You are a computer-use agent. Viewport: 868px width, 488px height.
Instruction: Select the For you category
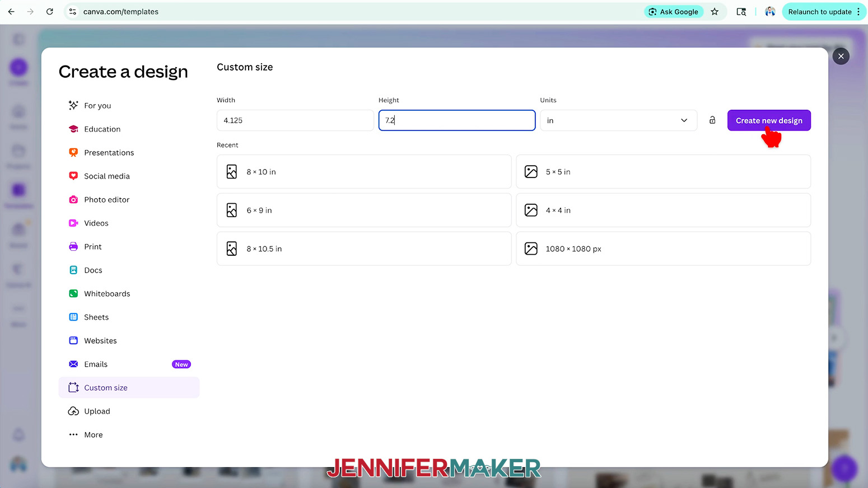click(x=129, y=105)
